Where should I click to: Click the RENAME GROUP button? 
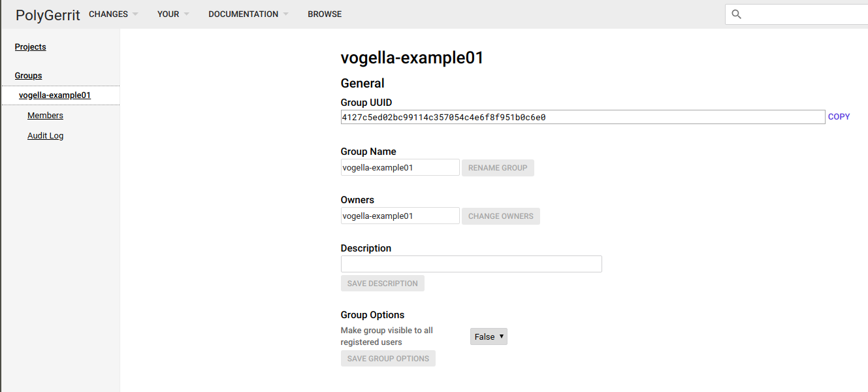point(498,168)
